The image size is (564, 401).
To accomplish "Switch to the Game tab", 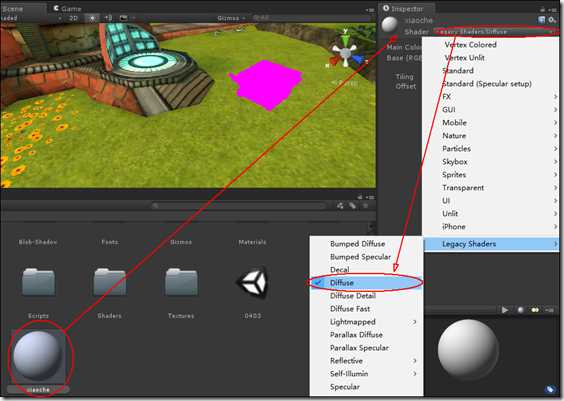I will point(67,8).
